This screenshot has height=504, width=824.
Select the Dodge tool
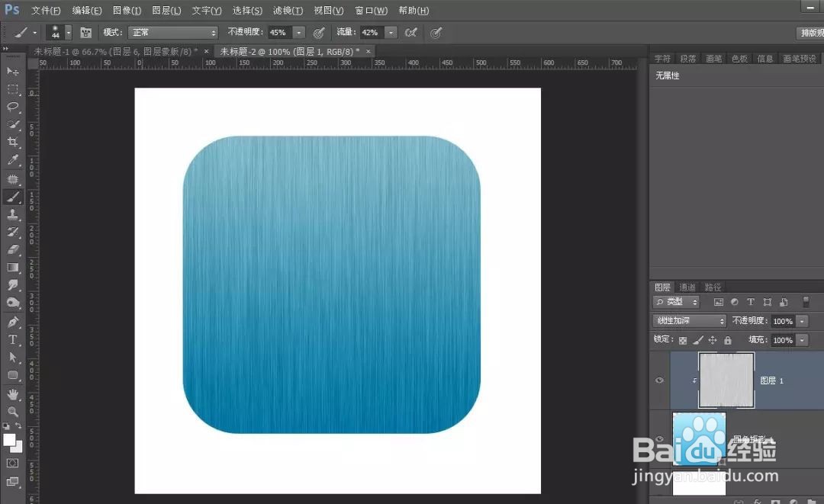13,303
